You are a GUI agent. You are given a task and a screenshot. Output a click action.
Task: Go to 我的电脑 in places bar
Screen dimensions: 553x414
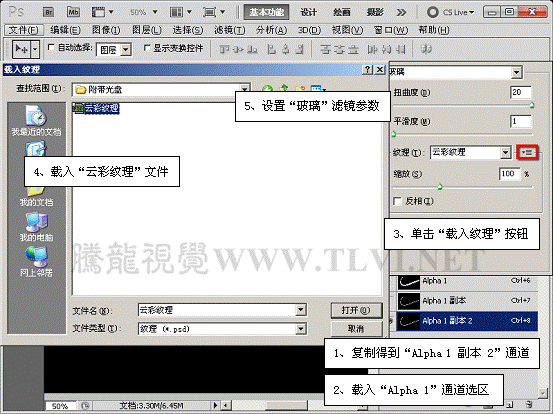coord(36,227)
